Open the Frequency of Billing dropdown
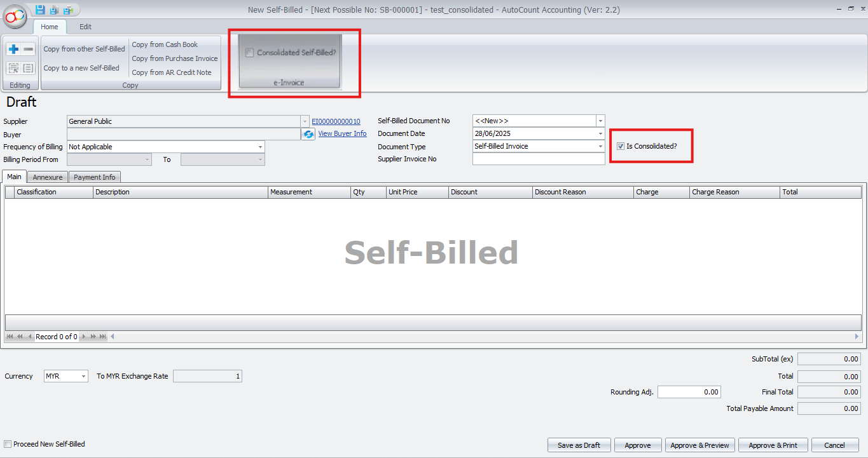 click(260, 147)
